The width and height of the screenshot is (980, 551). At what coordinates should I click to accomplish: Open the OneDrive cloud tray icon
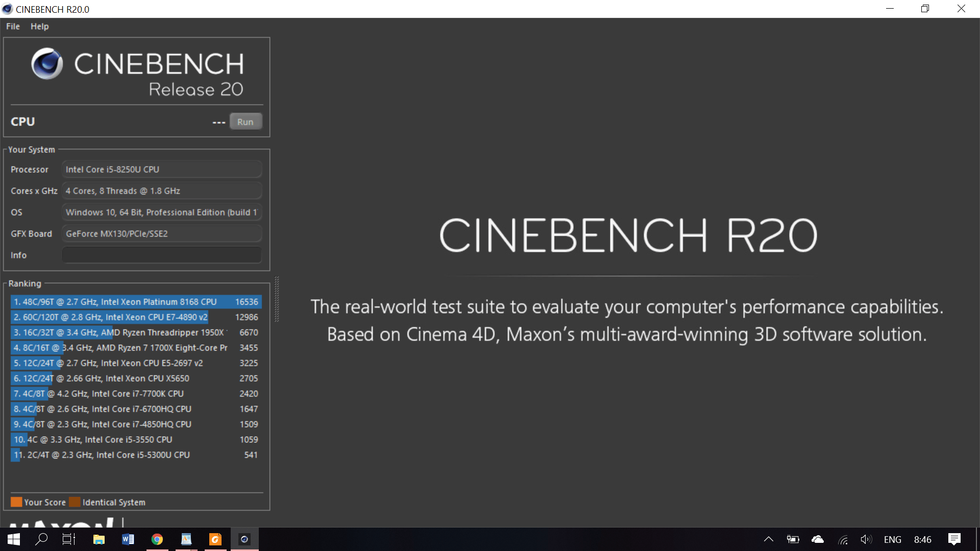(x=818, y=539)
